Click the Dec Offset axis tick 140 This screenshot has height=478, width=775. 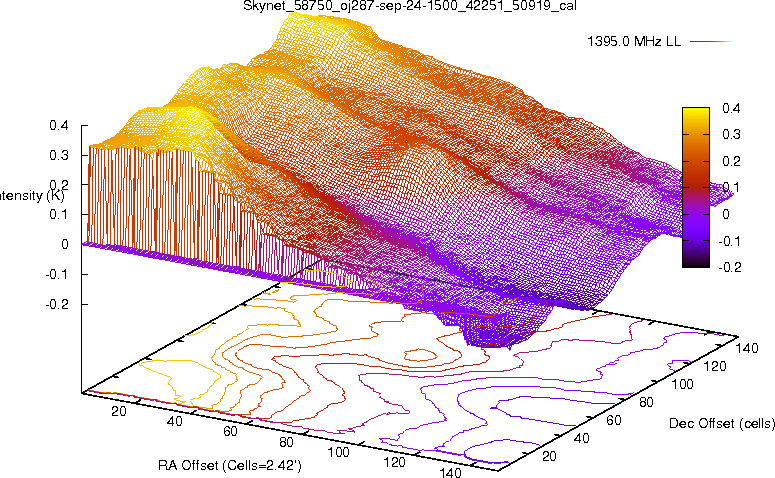tap(746, 348)
